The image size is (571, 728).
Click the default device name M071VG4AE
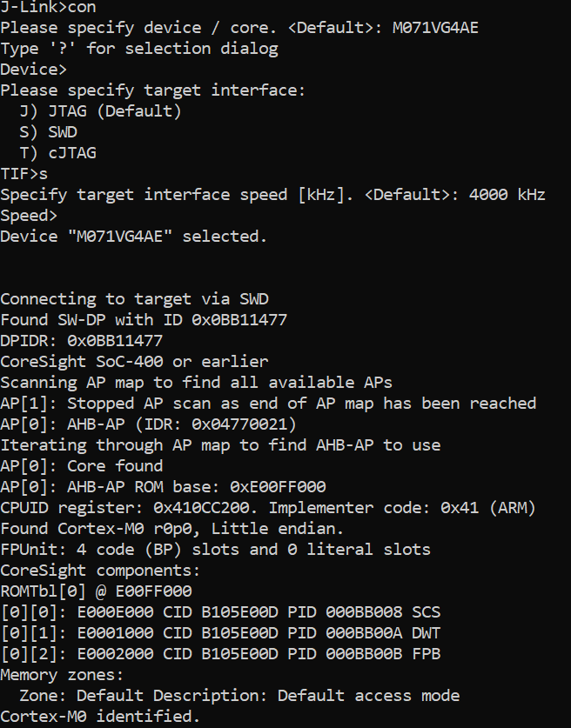(435, 28)
